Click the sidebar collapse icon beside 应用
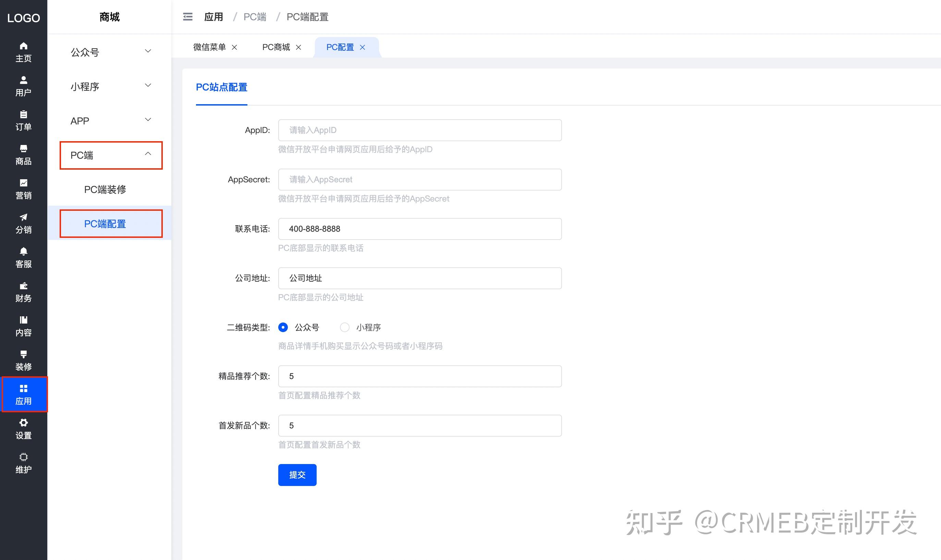This screenshot has height=560, width=941. point(187,16)
